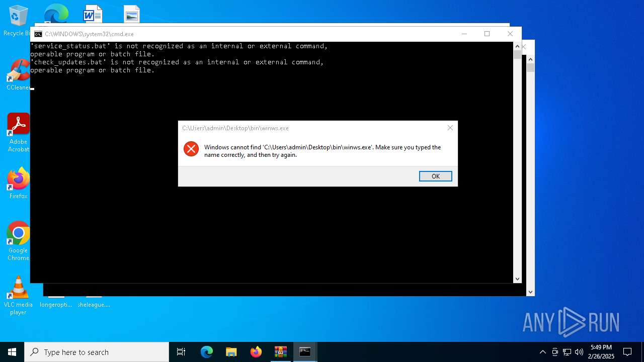Click the volume speaker tray icon

[579, 352]
